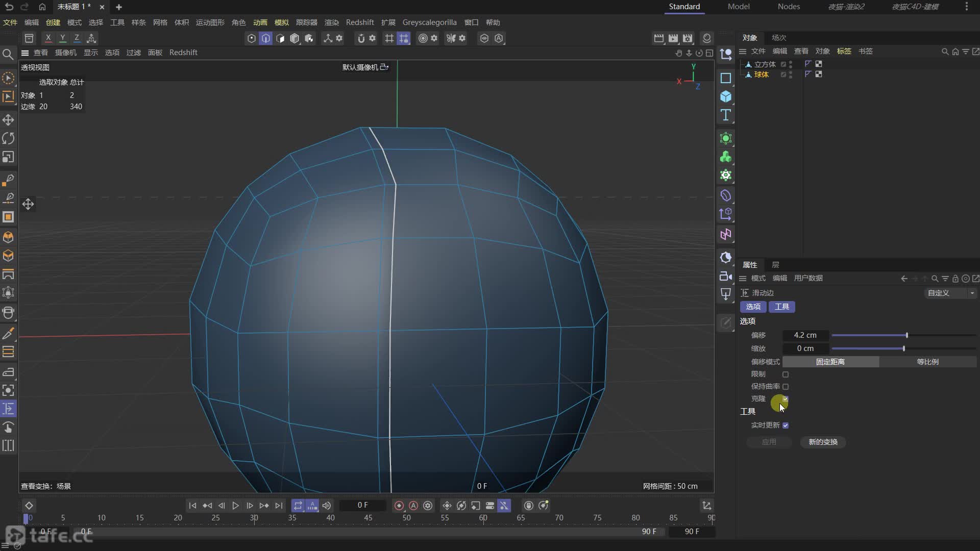Viewport: 980px width, 551px height.
Task: Toggle coordinate system icon
Action: (x=91, y=38)
